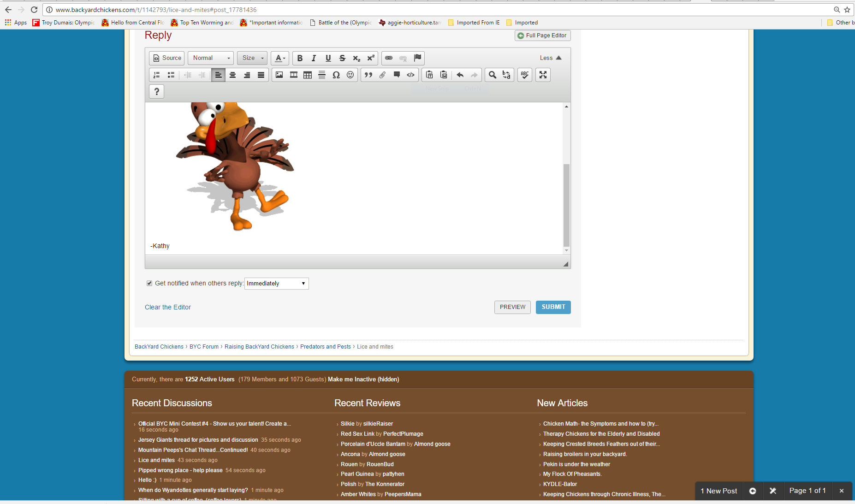Undo the last edit
The height and width of the screenshot is (504, 855).
460,75
